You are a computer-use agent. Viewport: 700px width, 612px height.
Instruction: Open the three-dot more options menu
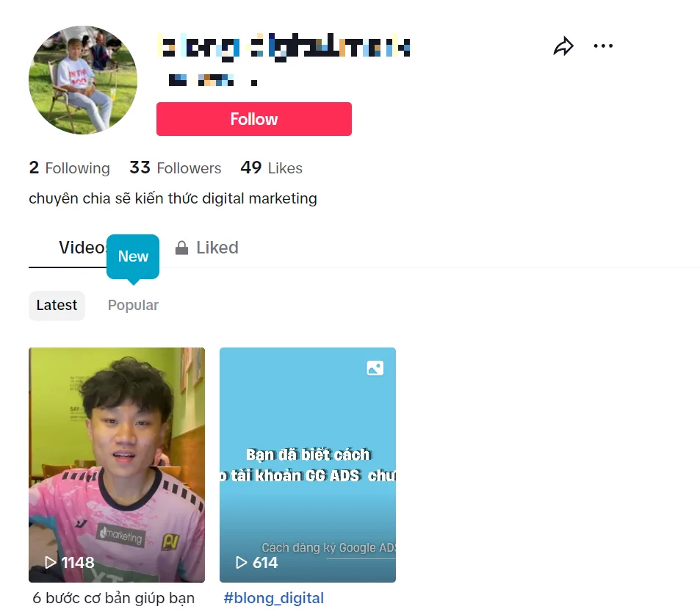[603, 46]
